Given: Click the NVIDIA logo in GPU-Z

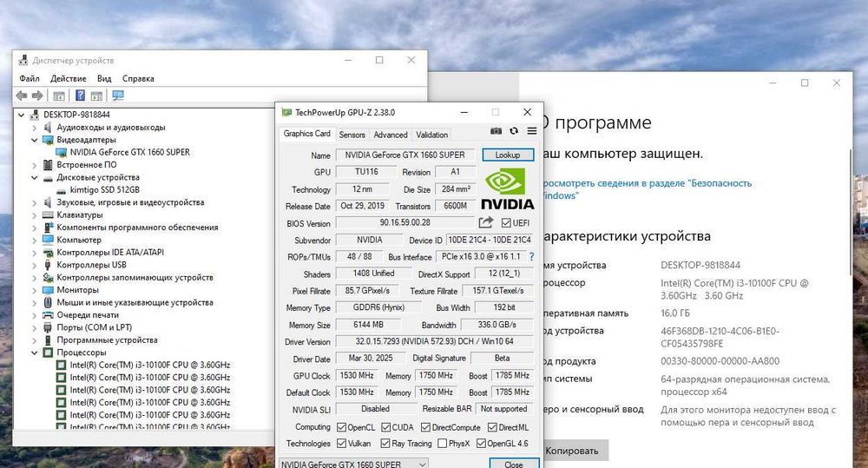Looking at the screenshot, I should point(507,189).
